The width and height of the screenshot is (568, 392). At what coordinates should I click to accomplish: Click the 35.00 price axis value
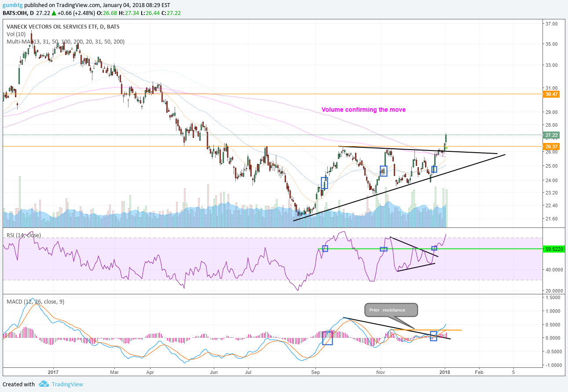pyautogui.click(x=552, y=44)
